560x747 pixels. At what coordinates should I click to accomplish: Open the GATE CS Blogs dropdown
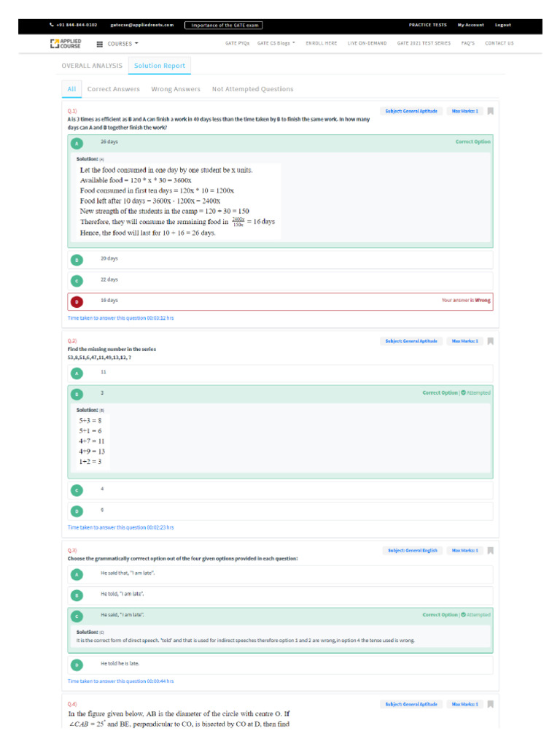(x=276, y=43)
